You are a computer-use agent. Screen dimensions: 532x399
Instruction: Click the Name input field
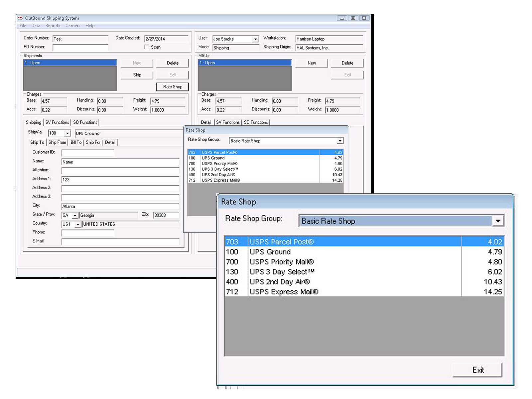[x=120, y=162]
